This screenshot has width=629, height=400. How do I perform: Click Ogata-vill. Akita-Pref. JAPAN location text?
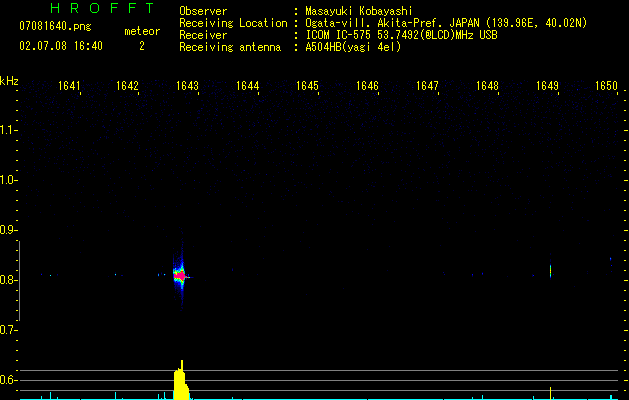(x=392, y=23)
